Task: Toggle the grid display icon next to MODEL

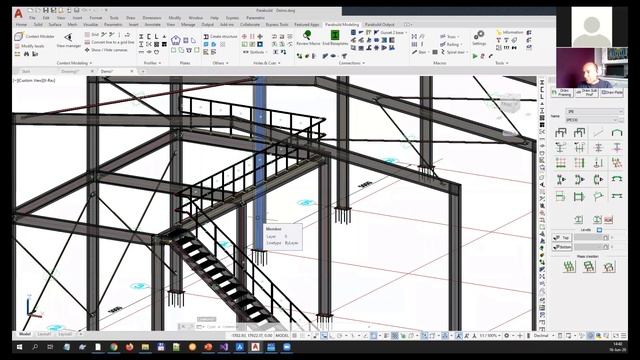Action: (x=295, y=336)
